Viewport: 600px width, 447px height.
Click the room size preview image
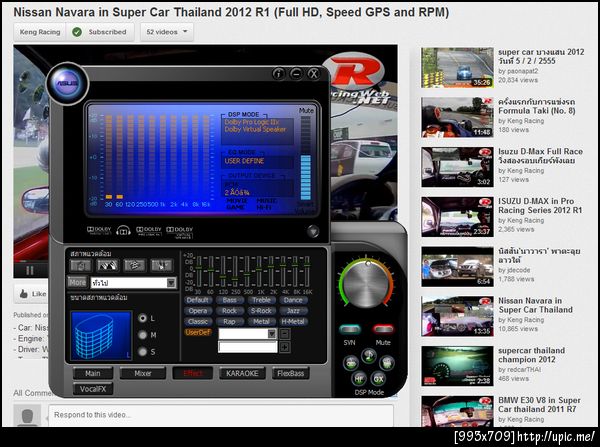[101, 336]
